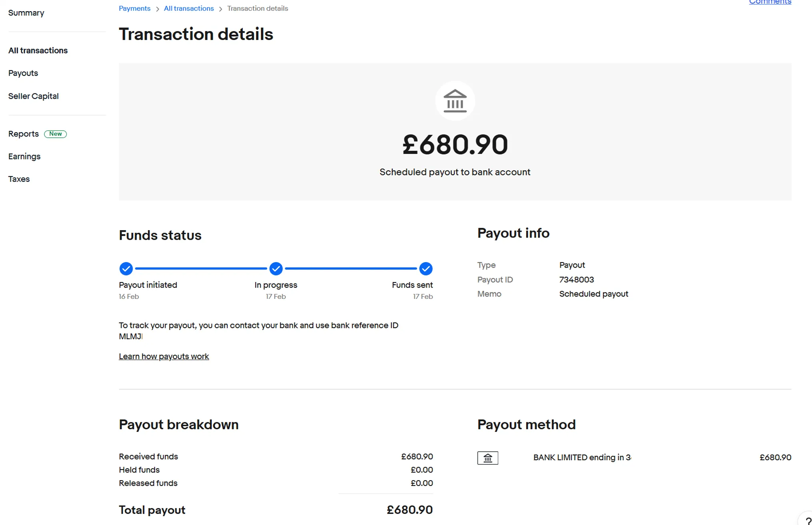The width and height of the screenshot is (812, 525).
Task: Go to Seller Capital
Action: (33, 96)
